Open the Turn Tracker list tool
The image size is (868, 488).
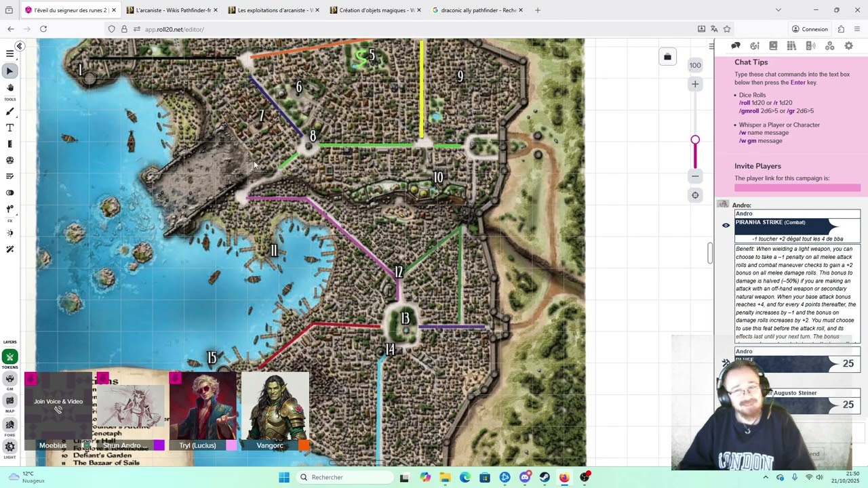9,176
